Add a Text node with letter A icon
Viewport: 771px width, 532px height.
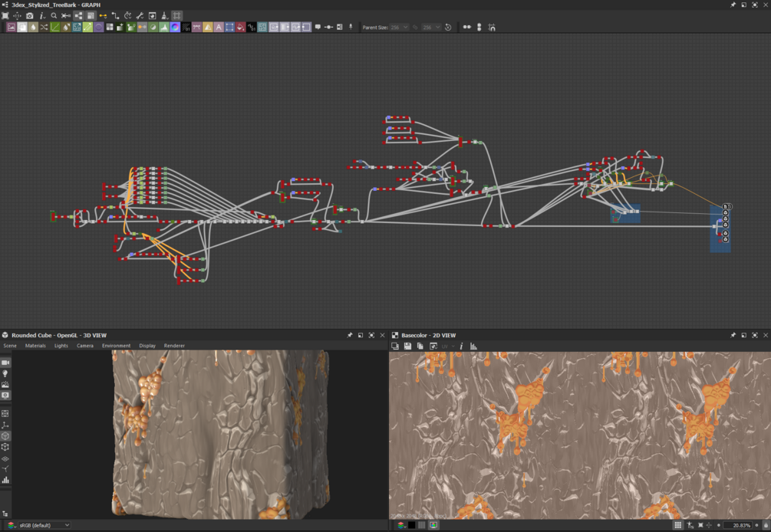pos(219,28)
